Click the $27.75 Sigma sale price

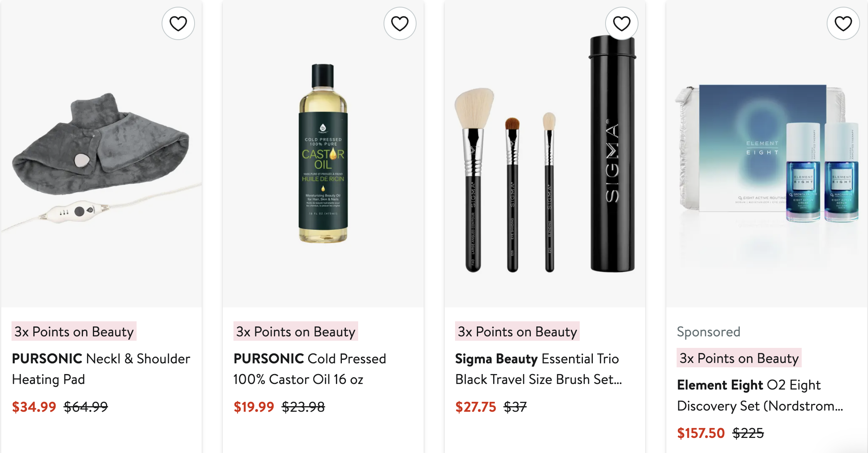(476, 407)
